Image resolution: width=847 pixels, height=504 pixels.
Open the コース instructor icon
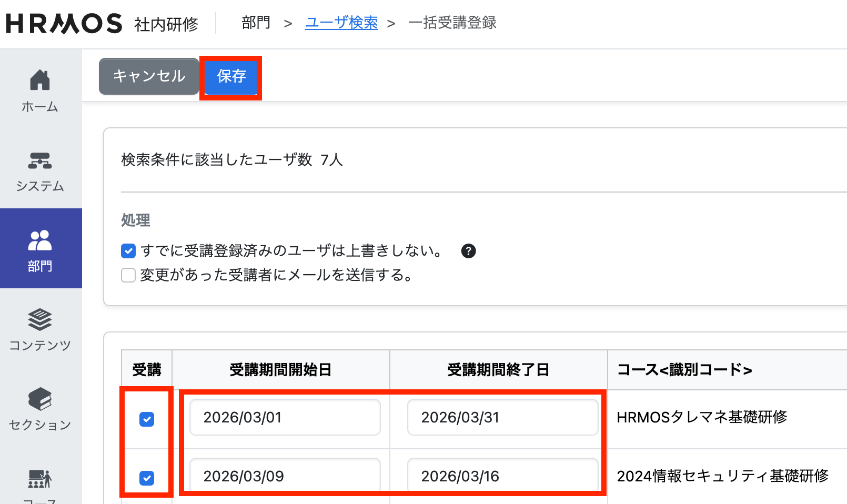click(x=40, y=479)
